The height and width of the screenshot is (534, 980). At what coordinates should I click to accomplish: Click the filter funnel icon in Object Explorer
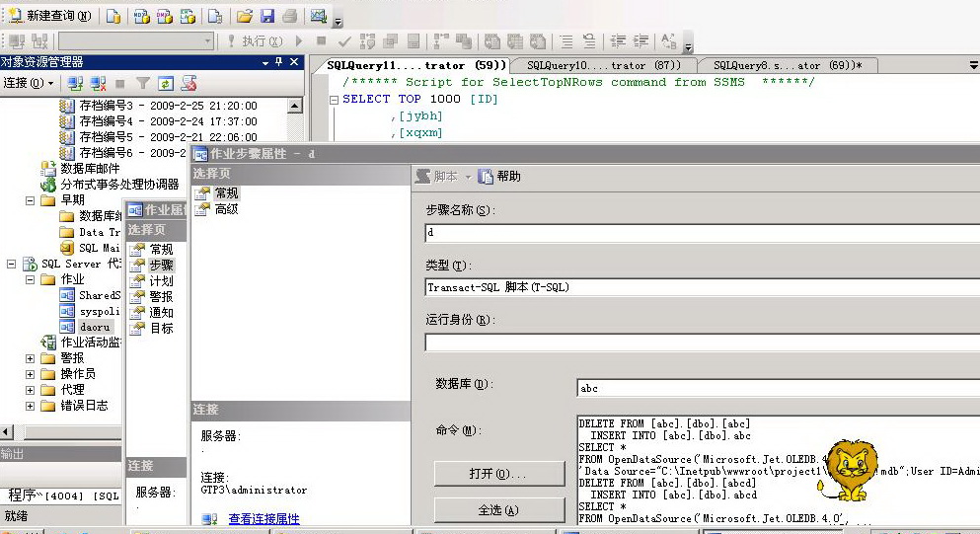tap(143, 83)
